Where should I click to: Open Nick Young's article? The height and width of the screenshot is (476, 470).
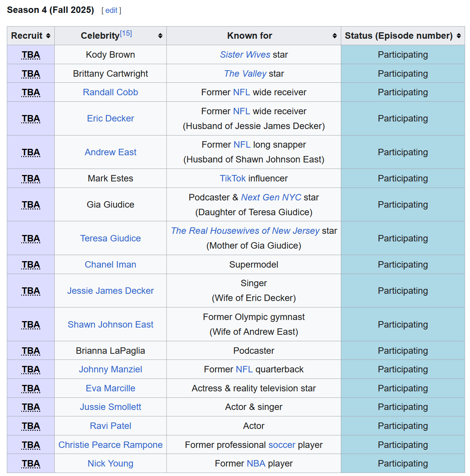point(111,463)
